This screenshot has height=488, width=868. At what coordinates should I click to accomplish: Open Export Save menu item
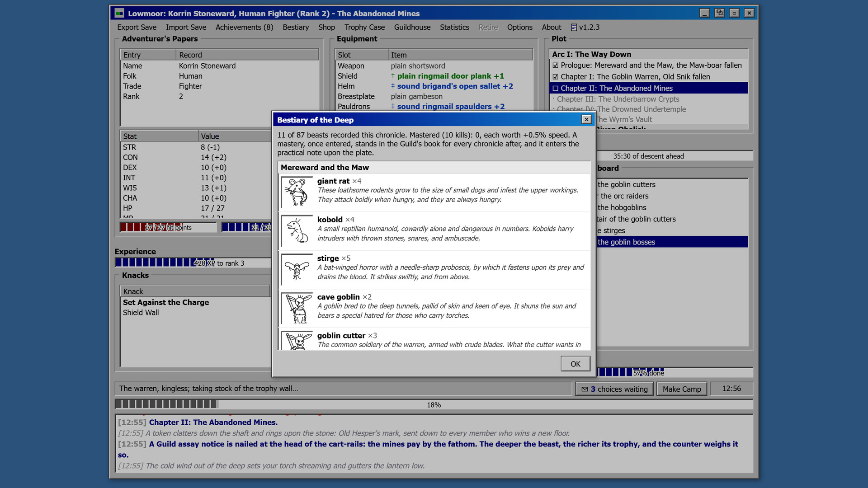click(x=137, y=27)
